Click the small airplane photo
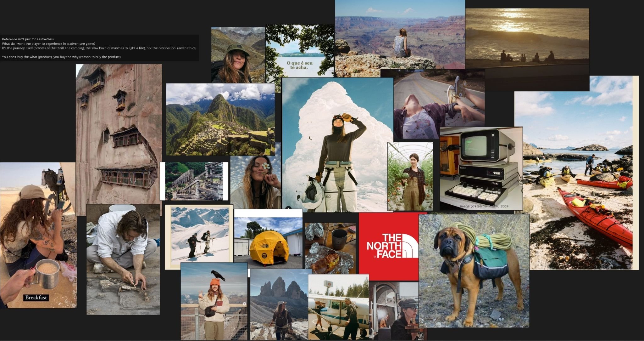Image resolution: width=644 pixels, height=341 pixels. [338, 307]
